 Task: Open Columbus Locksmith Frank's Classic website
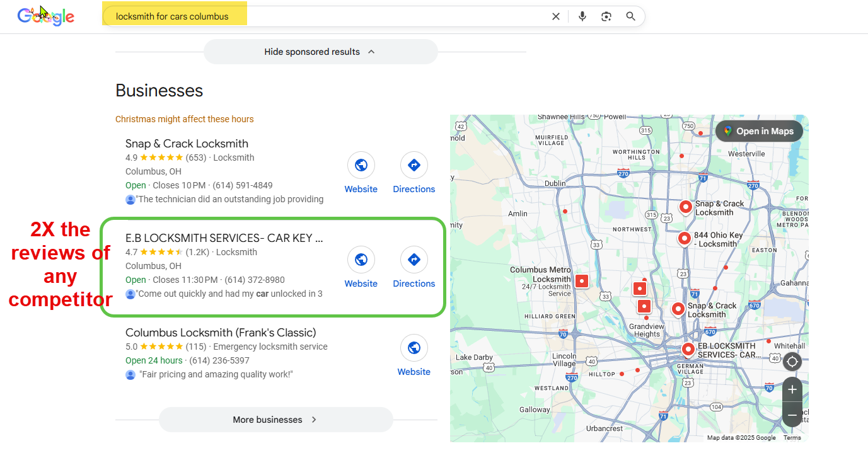point(414,348)
